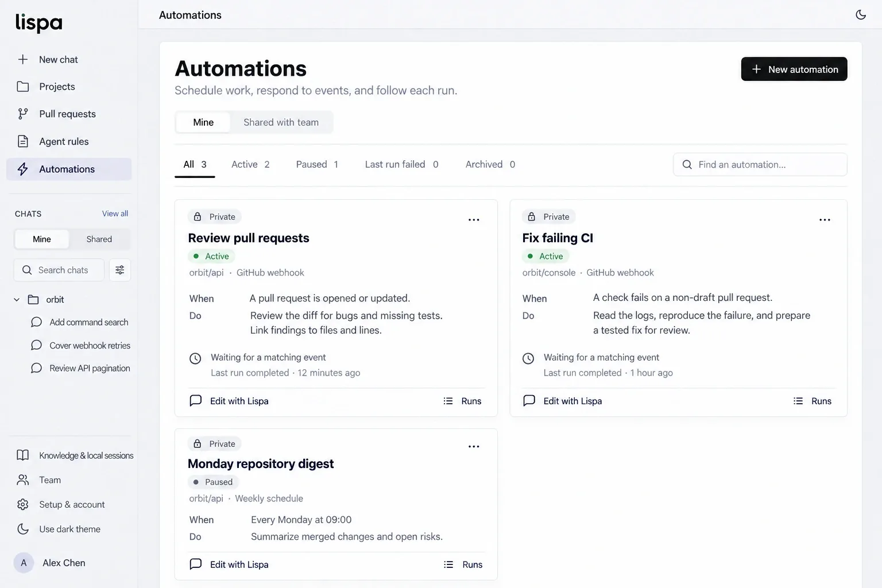Click the Lispa logo
882x588 pixels.
38,23
